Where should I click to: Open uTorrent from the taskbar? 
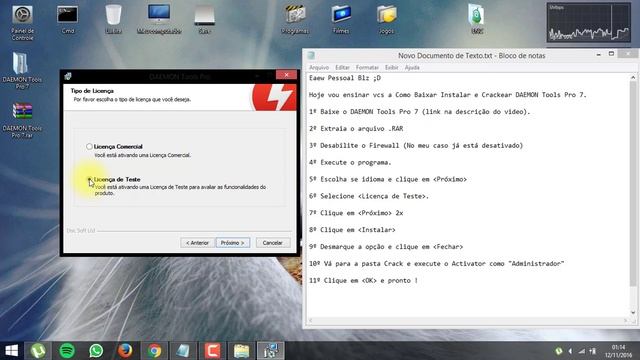[x=38, y=351]
